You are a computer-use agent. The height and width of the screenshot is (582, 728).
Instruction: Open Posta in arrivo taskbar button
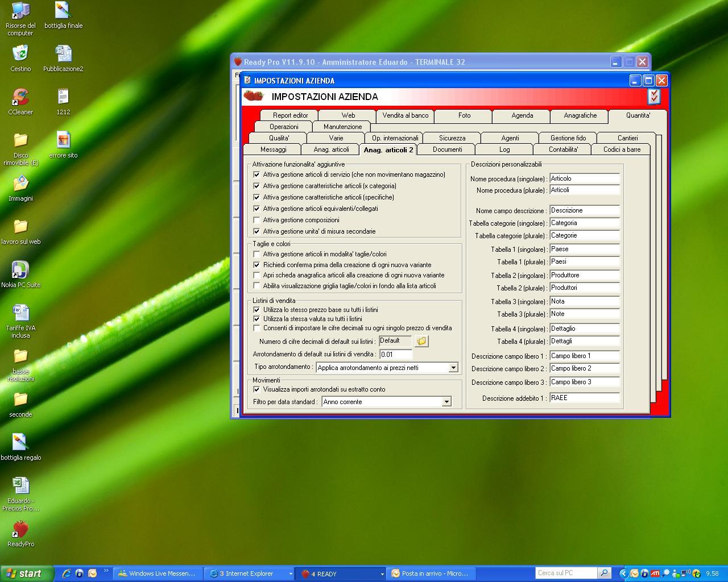431,574
